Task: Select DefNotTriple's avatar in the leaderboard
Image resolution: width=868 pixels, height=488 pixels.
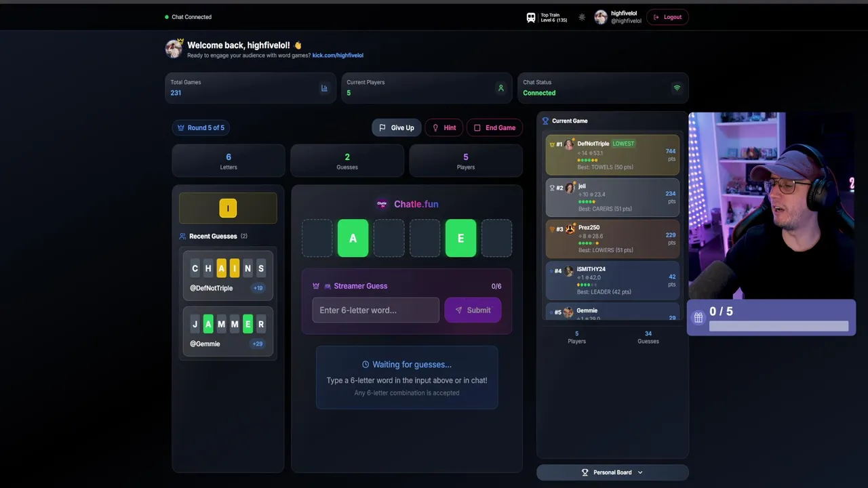Action: (x=569, y=144)
